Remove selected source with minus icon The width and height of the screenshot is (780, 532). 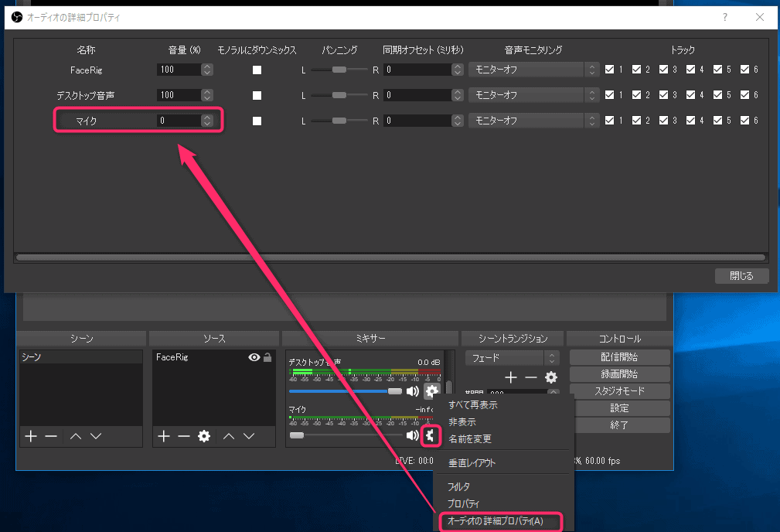click(x=184, y=436)
